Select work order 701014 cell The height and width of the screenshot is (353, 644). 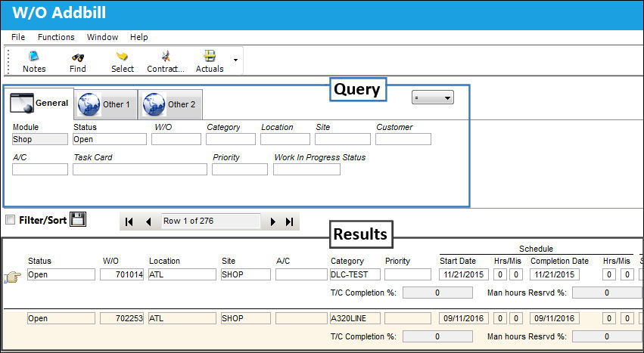(122, 274)
